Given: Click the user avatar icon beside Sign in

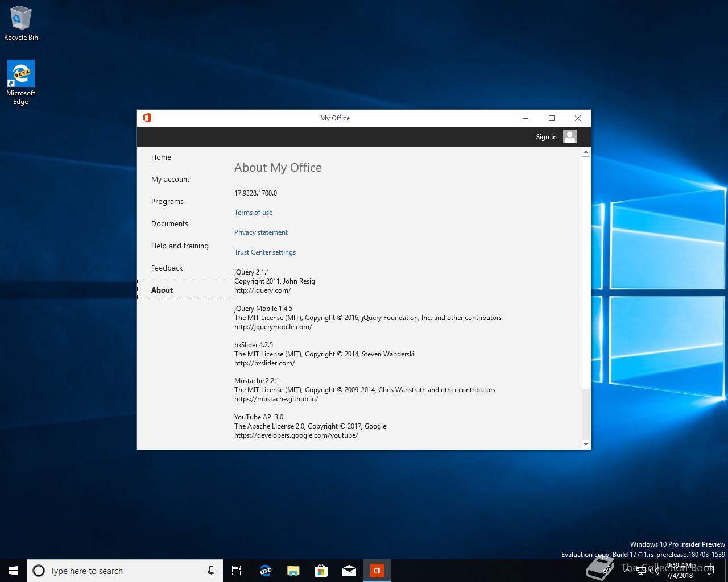Looking at the screenshot, I should 569,136.
